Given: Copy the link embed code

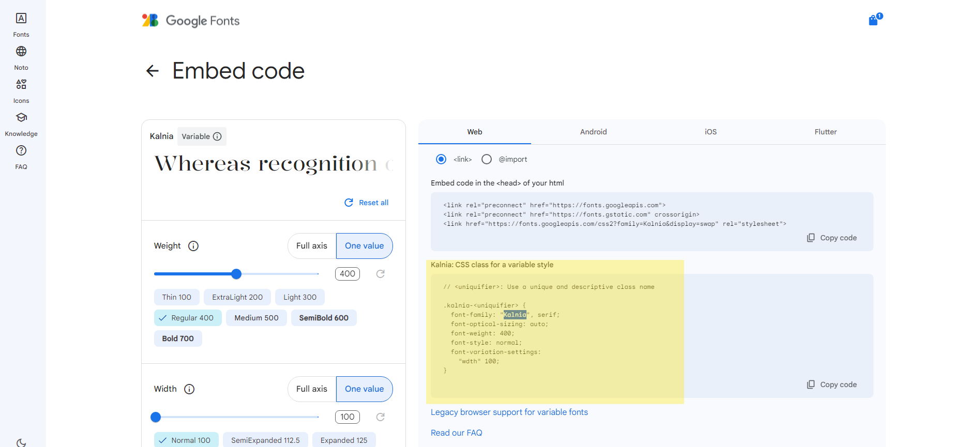Looking at the screenshot, I should click(x=832, y=238).
